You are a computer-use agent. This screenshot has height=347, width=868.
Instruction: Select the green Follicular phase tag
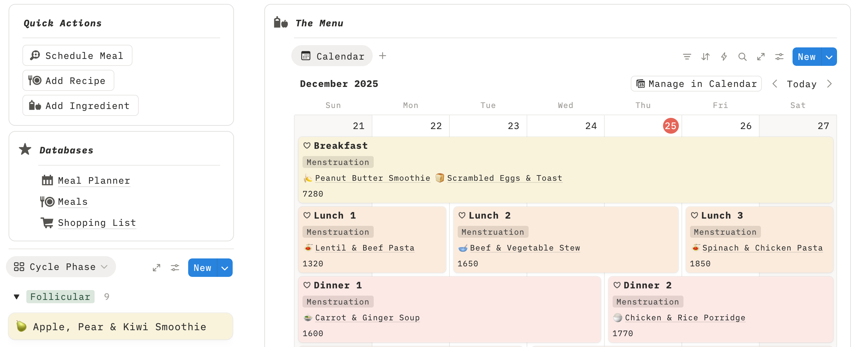point(60,297)
